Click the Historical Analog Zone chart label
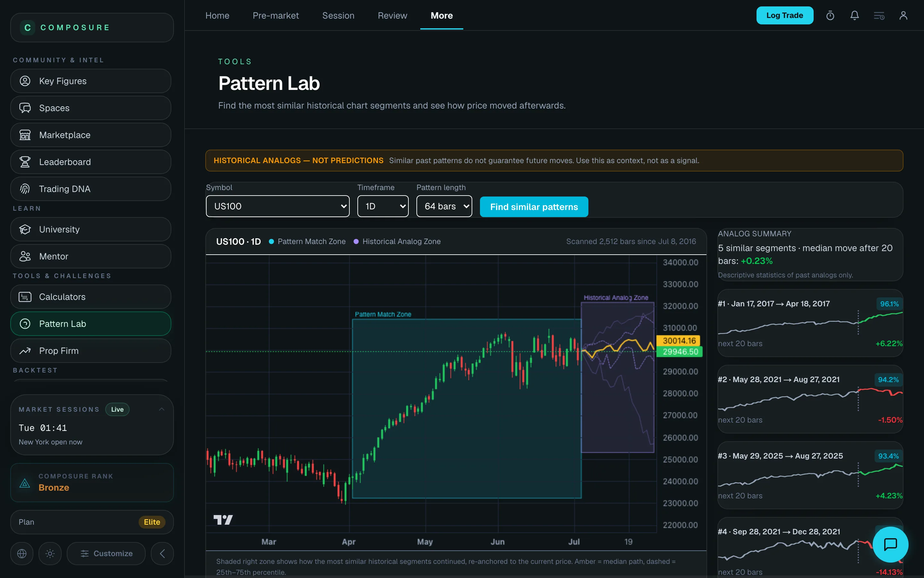Image resolution: width=924 pixels, height=578 pixels. tap(616, 298)
